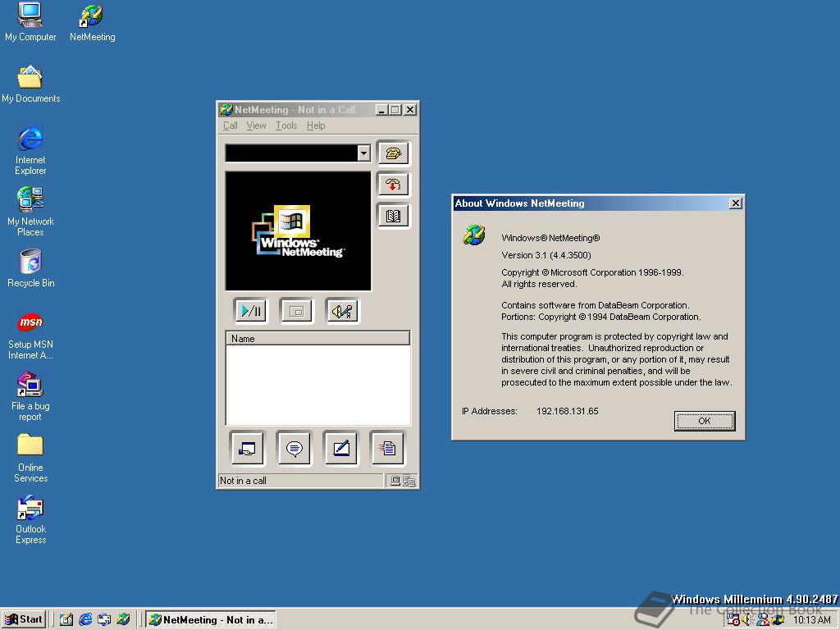Expand the address combo box dropdown arrow
The height and width of the screenshot is (630, 840).
pos(363,153)
